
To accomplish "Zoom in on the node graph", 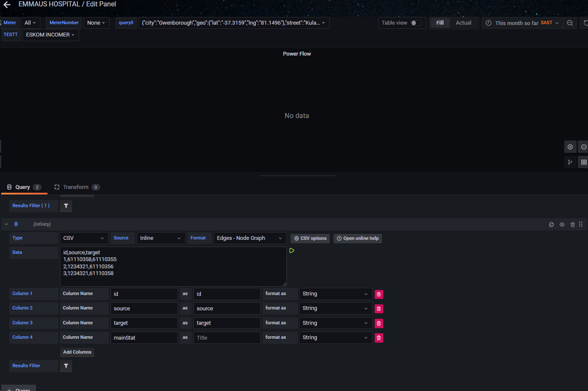I will (x=570, y=147).
